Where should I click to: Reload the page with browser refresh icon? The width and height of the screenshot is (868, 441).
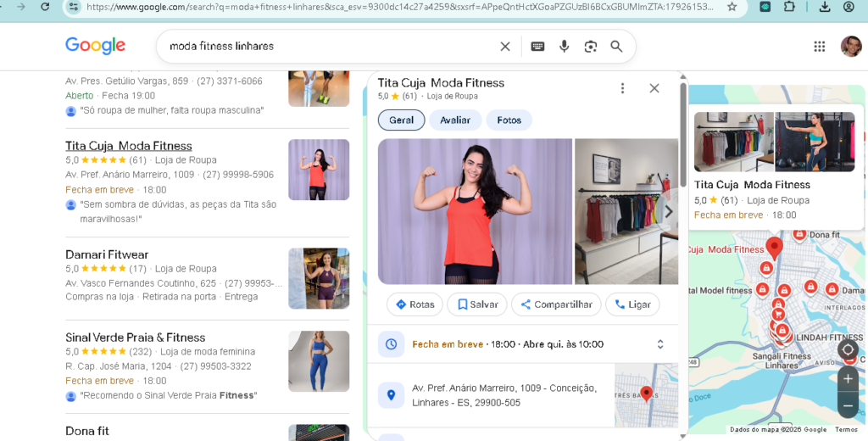[46, 7]
